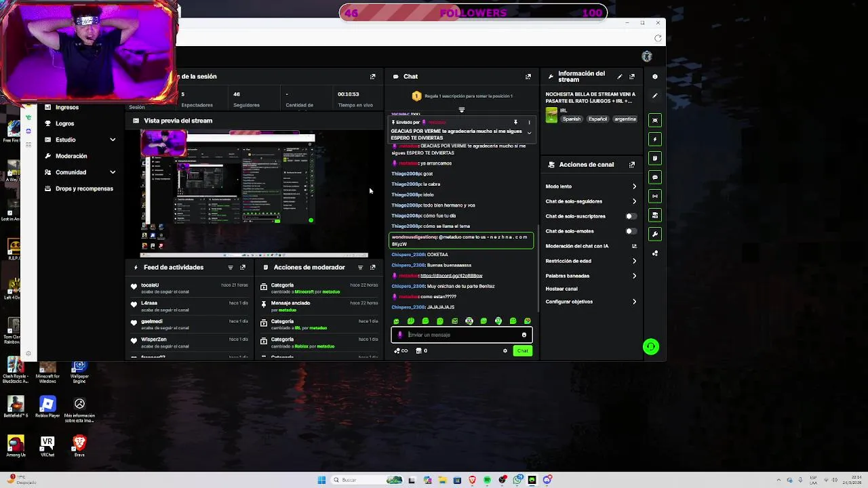Image resolution: width=868 pixels, height=488 pixels.
Task: Open chat settings gear icon
Action: (505, 350)
